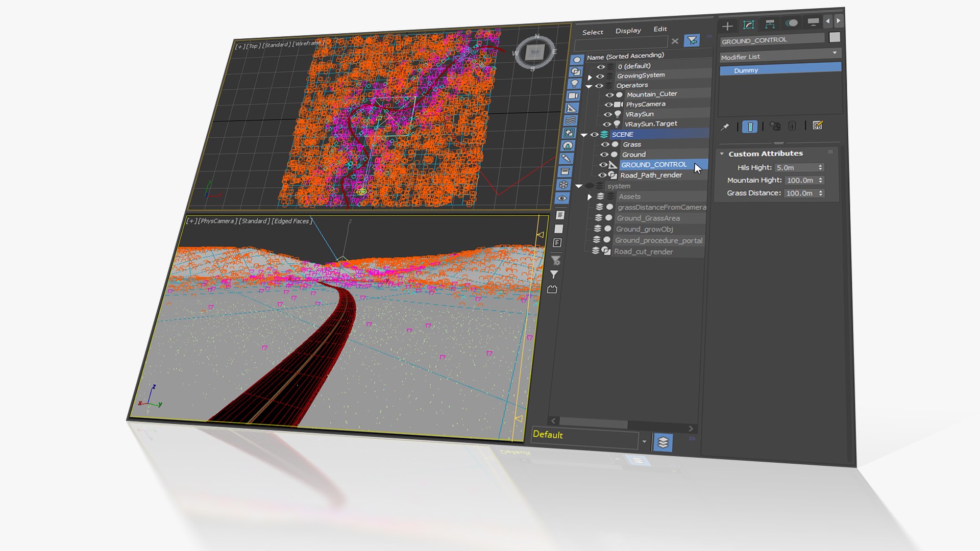Open the Default workspace dropdown arrow
This screenshot has height=551, width=980.
(x=644, y=441)
